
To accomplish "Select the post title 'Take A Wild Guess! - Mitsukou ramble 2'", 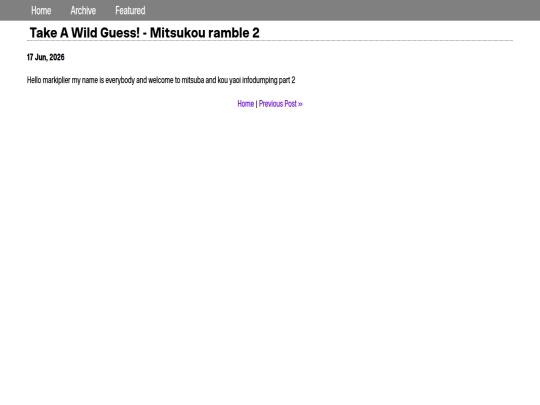I will pyautogui.click(x=144, y=33).
